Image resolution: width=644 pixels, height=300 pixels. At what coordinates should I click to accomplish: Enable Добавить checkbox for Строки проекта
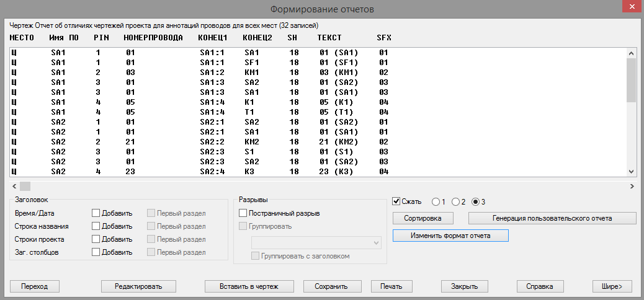coord(96,239)
